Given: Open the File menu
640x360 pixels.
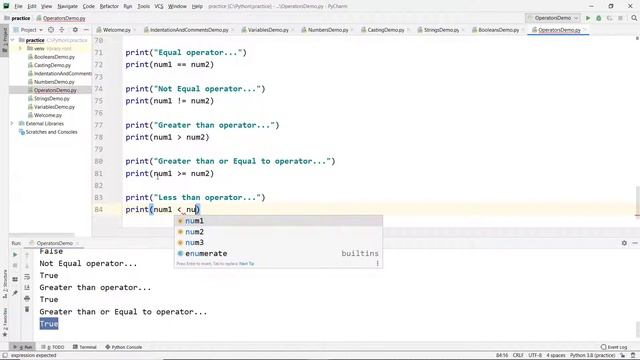Looking at the screenshot, I should click(18, 6).
